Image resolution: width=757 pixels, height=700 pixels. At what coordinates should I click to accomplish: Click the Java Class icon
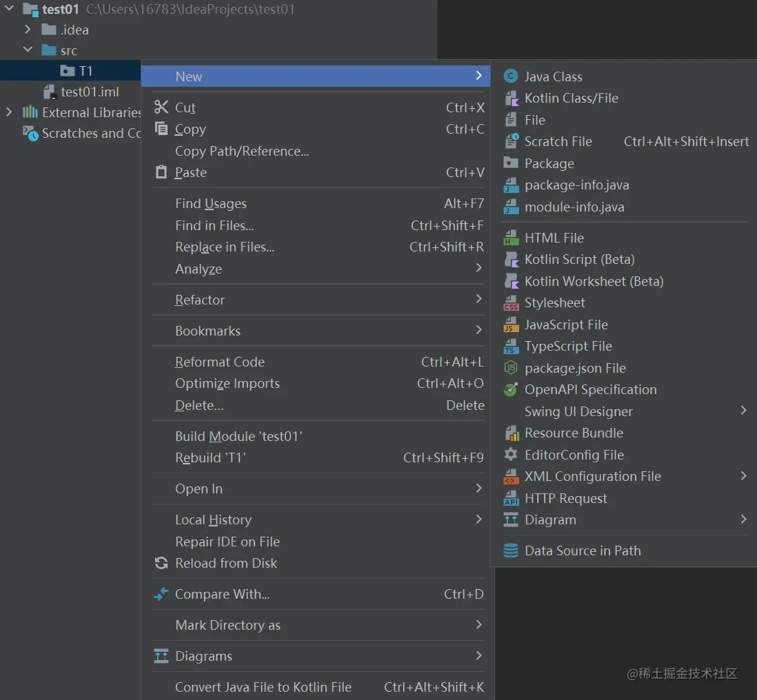pos(511,76)
